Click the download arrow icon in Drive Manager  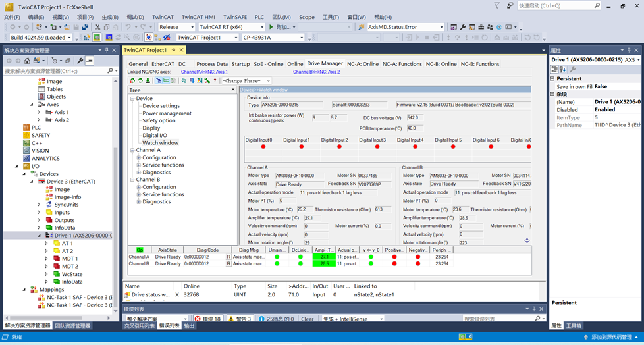(x=148, y=80)
